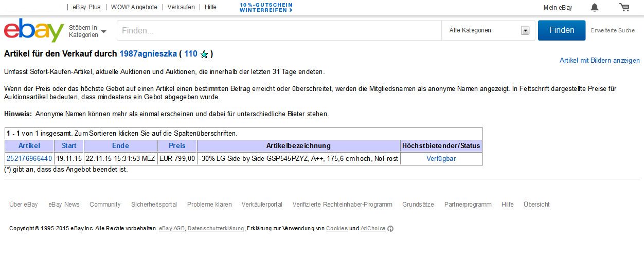Screen dimensions: 644x277
Task: Click the LG Side by Side item description
Action: tap(298, 158)
